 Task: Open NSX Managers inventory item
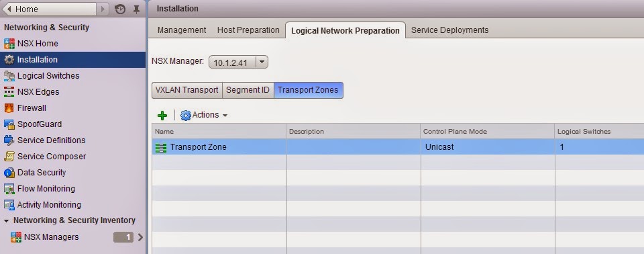tap(52, 237)
